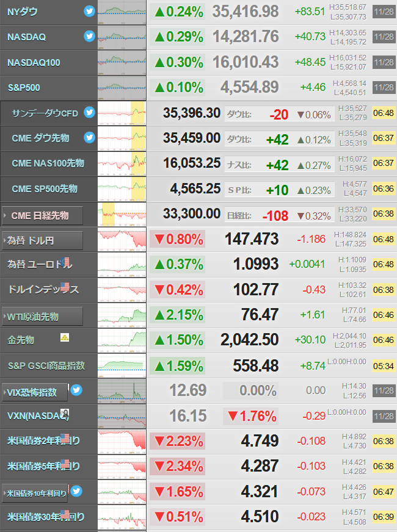This screenshot has height=532, width=397.
Task: View the CME ダウ先物 mini chart
Action: (x=122, y=138)
